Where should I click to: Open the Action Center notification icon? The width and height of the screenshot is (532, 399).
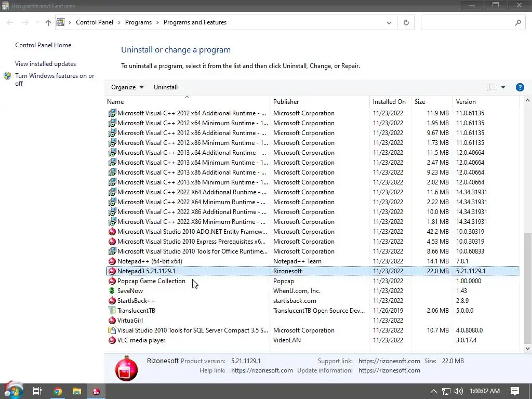tap(515, 391)
